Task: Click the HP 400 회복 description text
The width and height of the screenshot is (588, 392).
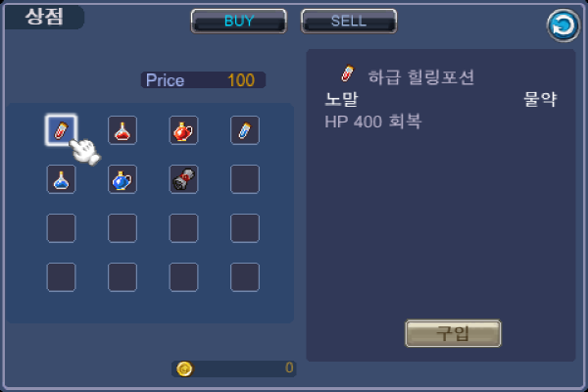Action: (x=372, y=122)
